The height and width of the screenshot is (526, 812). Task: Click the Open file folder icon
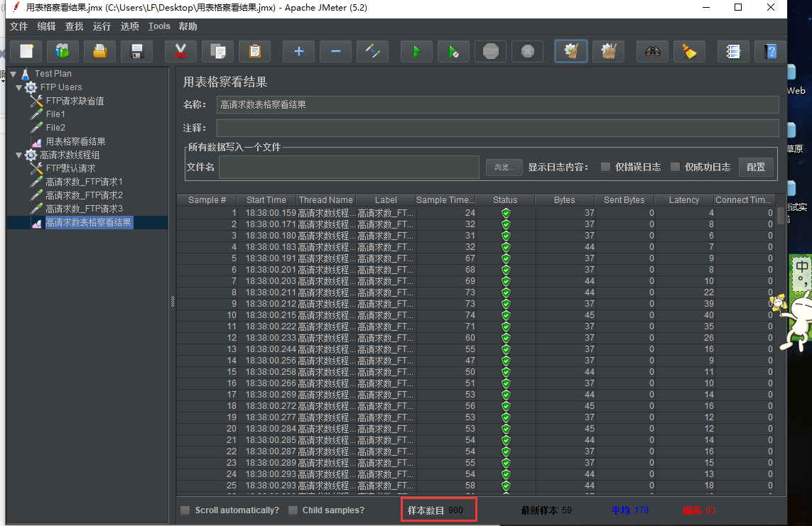[100, 51]
